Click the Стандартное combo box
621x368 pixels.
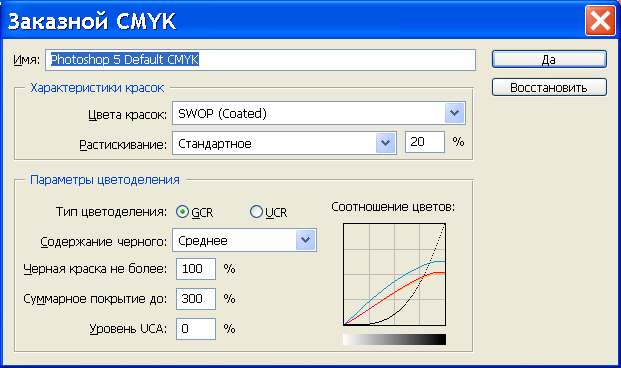click(284, 143)
